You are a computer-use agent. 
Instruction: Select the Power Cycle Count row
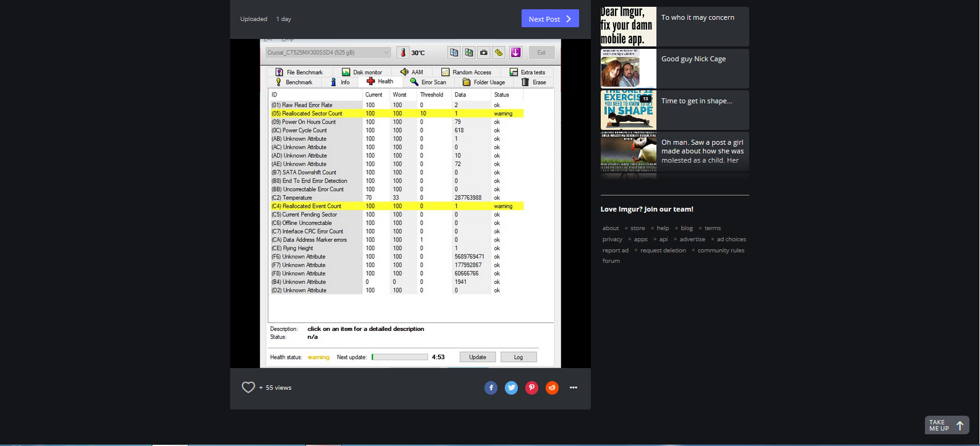point(397,131)
